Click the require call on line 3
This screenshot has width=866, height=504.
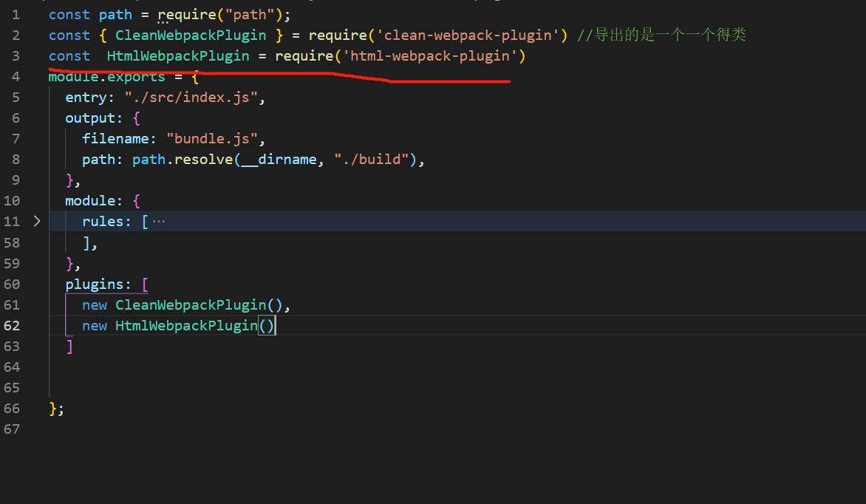[x=304, y=56]
